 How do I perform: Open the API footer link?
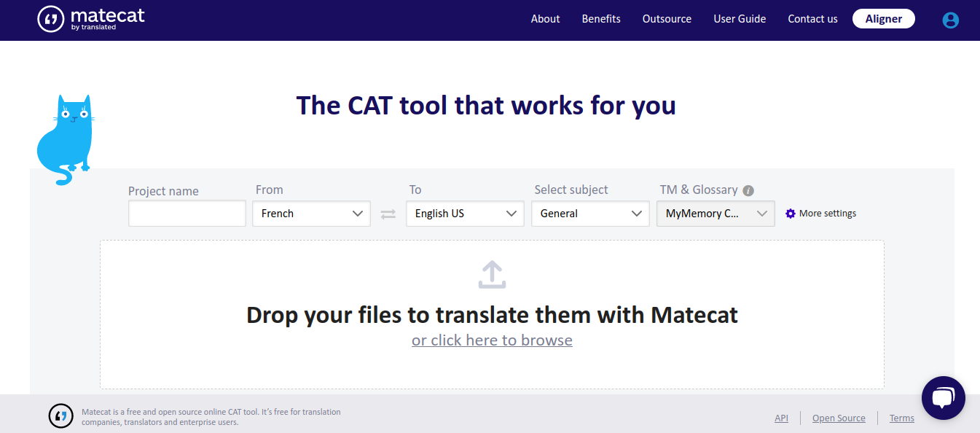(781, 418)
